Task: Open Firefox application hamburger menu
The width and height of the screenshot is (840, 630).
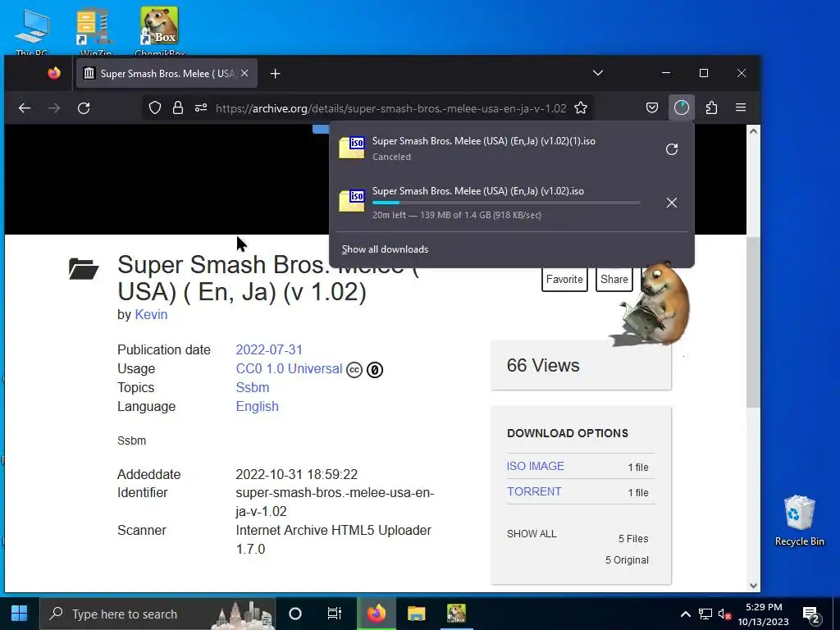Action: pos(741,107)
